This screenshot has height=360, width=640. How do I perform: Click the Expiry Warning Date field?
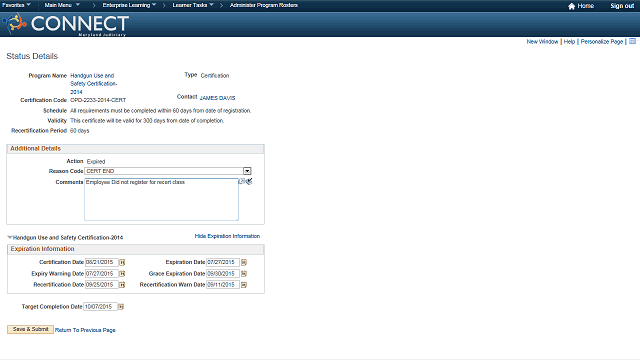101,273
